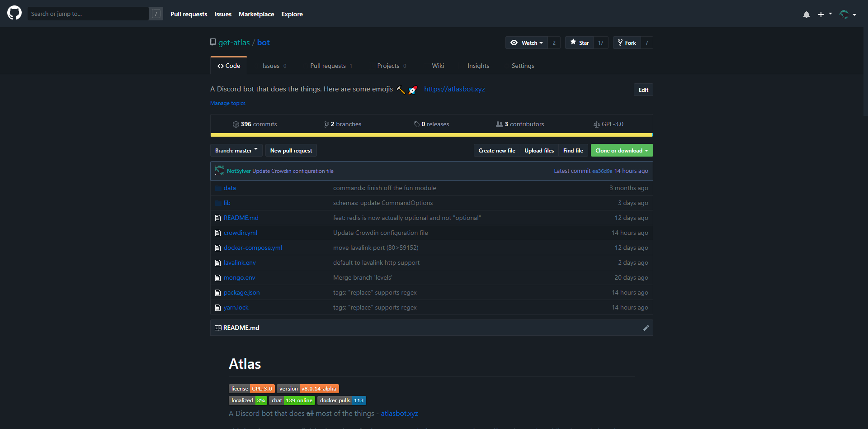Click Upload files

(539, 150)
